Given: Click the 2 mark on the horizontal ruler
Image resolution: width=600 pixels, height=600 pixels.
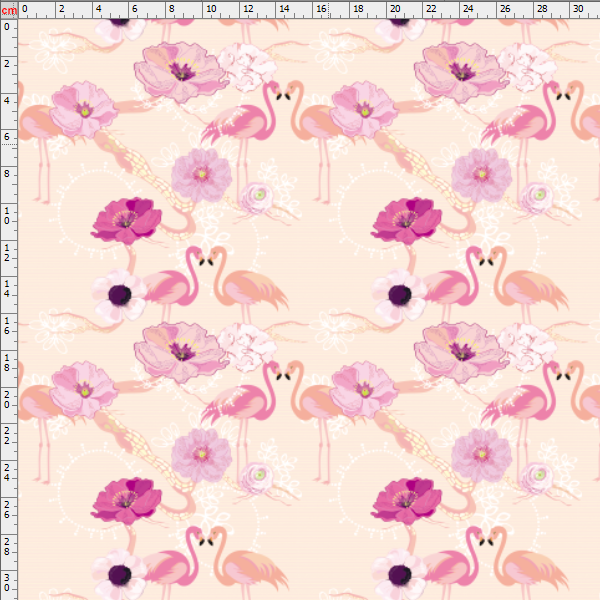Looking at the screenshot, I should 62,9.
